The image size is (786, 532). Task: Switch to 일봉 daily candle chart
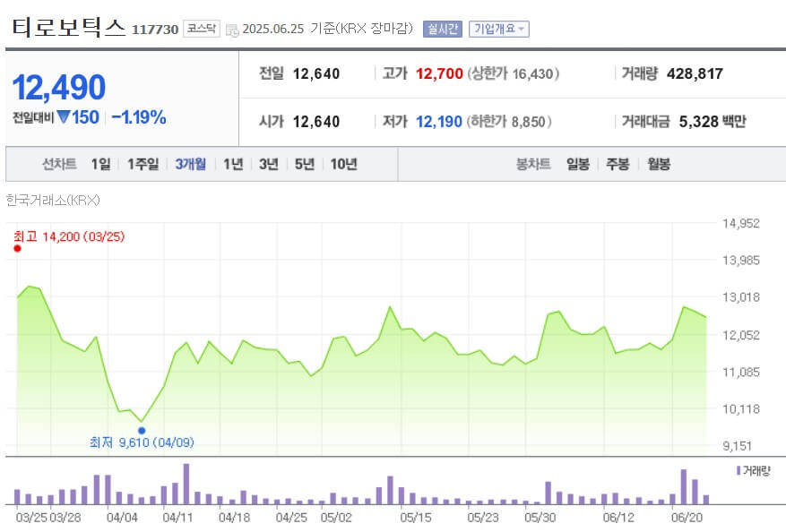[x=578, y=164]
